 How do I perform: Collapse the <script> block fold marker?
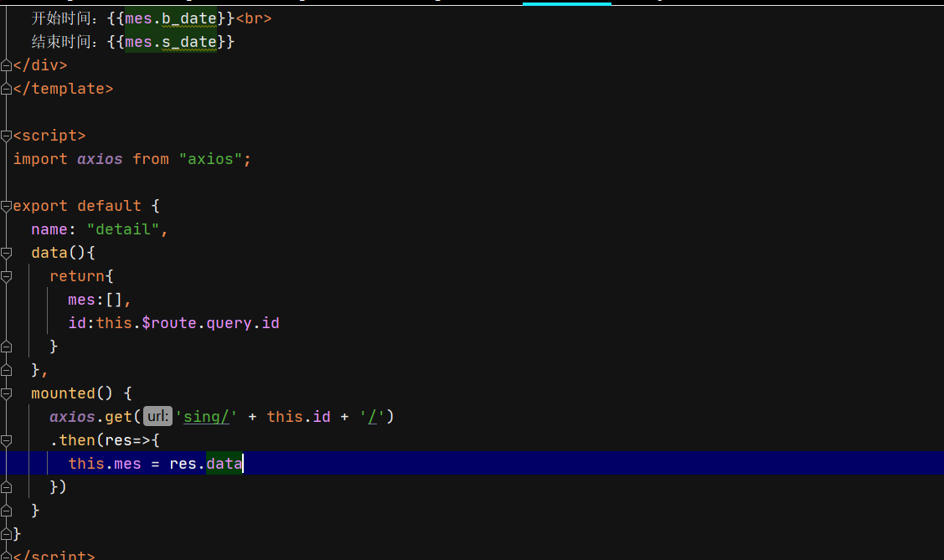coord(6,136)
